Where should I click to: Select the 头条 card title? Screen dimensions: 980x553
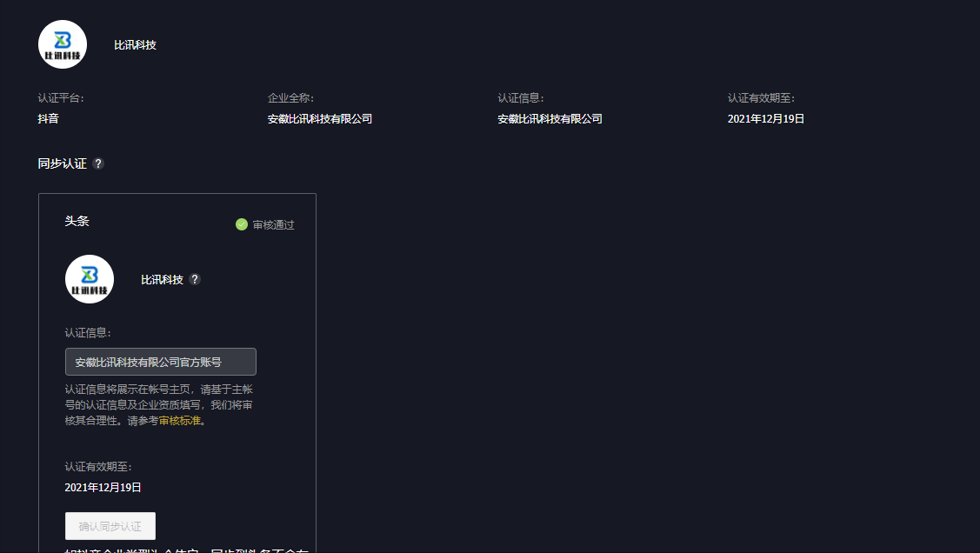tap(77, 221)
